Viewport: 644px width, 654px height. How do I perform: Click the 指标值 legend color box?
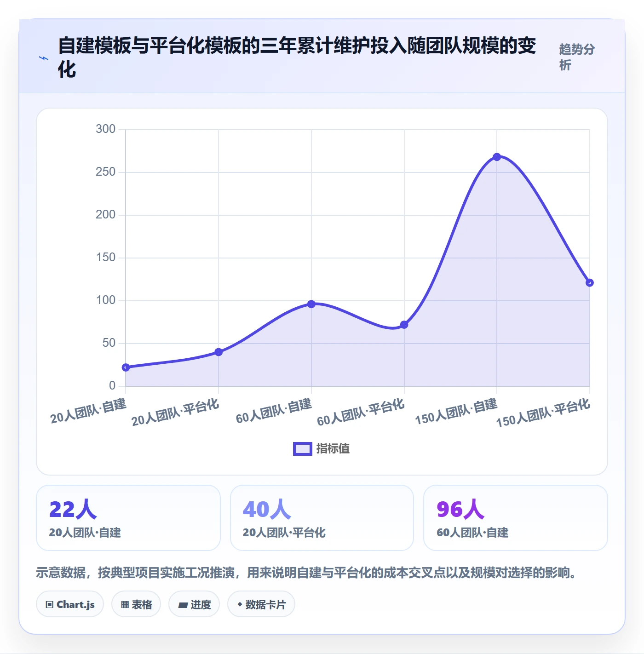tap(303, 449)
